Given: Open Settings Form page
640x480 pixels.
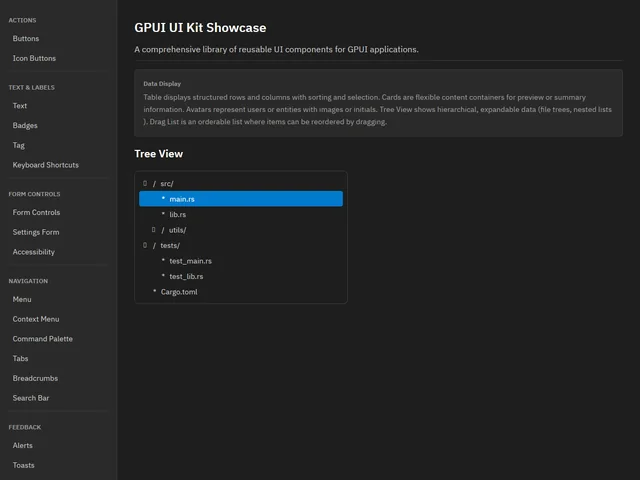Looking at the screenshot, I should tap(36, 232).
